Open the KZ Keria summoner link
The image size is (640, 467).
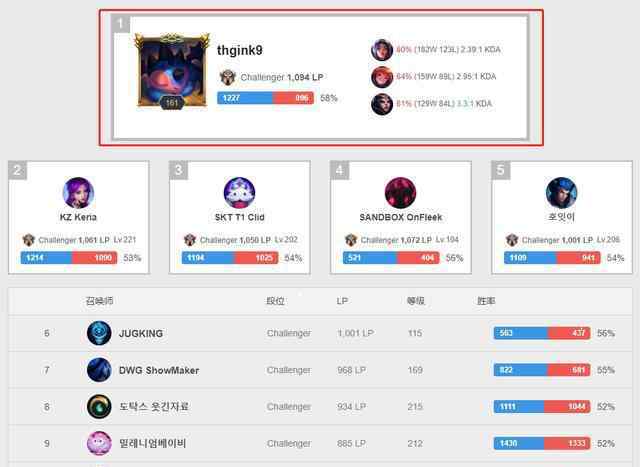pyautogui.click(x=78, y=217)
